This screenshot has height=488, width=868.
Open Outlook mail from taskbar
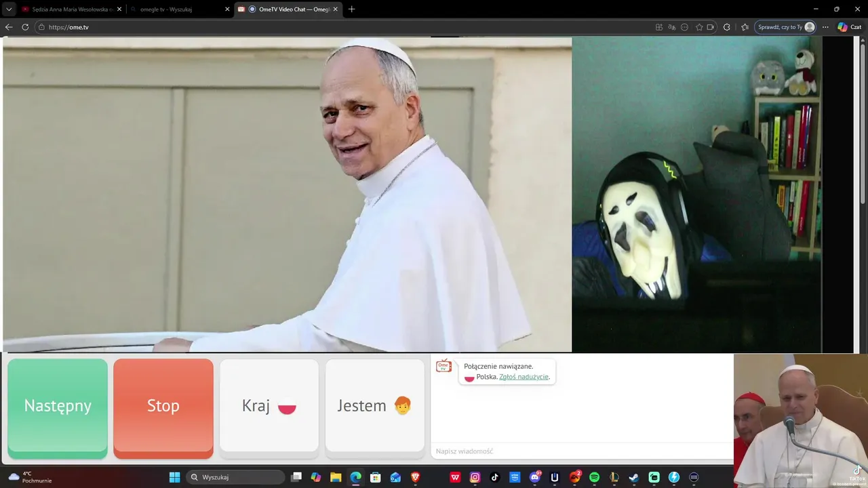click(x=395, y=477)
